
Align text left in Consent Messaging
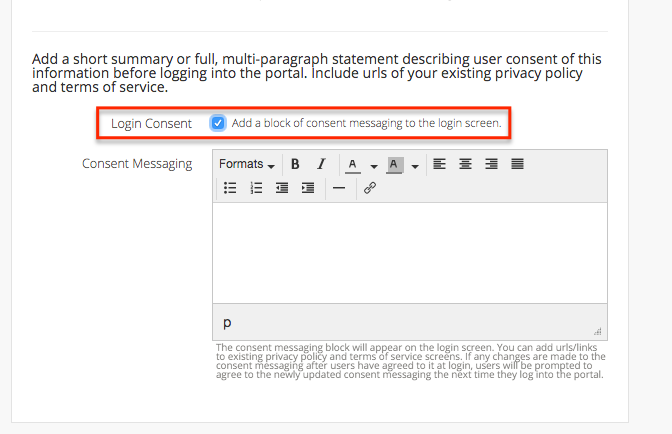click(x=440, y=164)
